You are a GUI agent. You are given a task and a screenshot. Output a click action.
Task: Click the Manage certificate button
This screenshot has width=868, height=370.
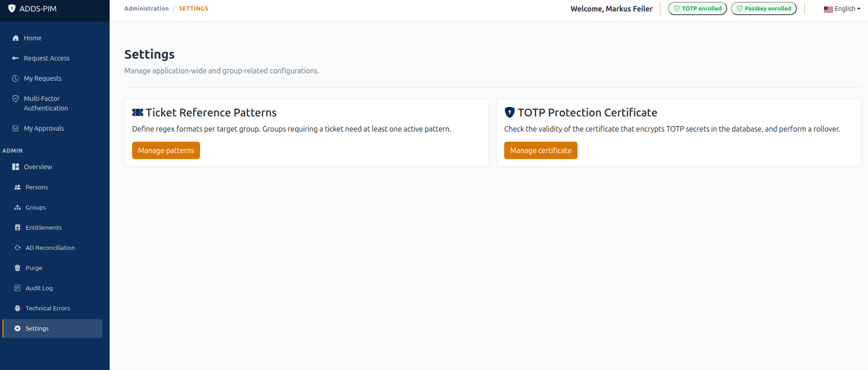(541, 150)
